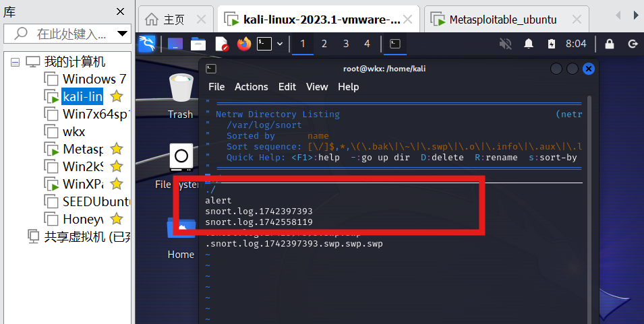Switch to workspace 4
This screenshot has height=324, width=644.
click(x=367, y=44)
